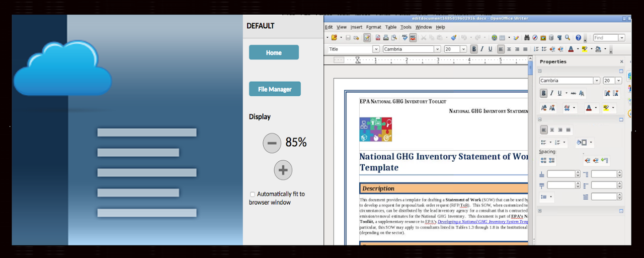The width and height of the screenshot is (644, 258).
Task: Toggle Underline in formatting toolbar
Action: (491, 49)
